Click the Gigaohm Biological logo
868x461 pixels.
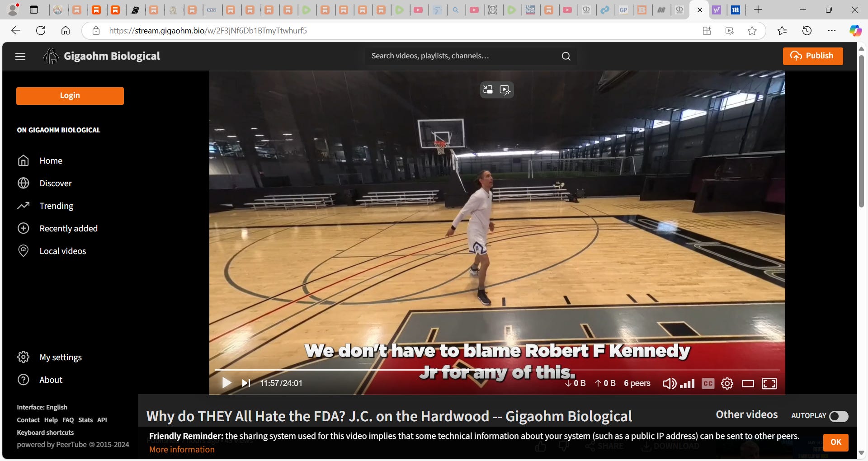point(102,56)
